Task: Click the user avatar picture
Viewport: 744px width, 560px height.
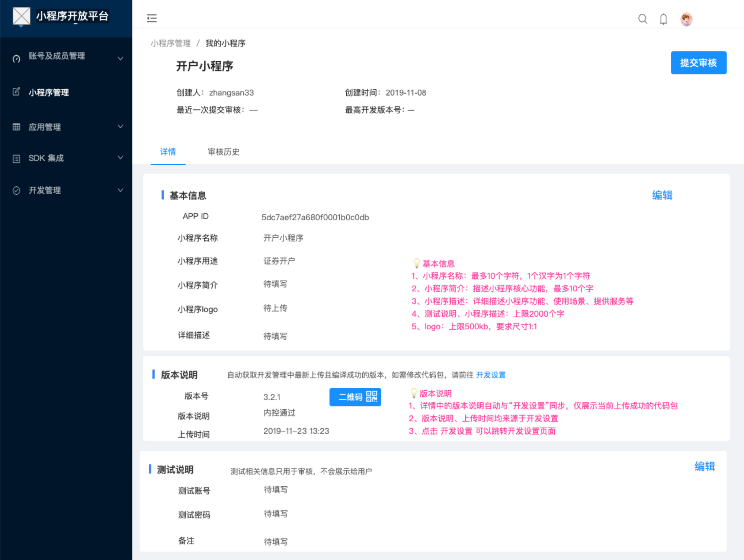Action: [x=686, y=19]
